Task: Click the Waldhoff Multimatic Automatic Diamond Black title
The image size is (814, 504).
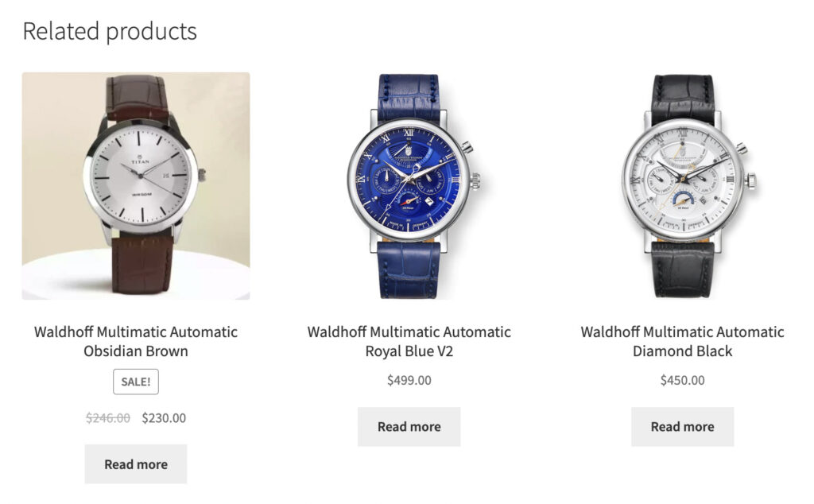Action: (x=683, y=341)
